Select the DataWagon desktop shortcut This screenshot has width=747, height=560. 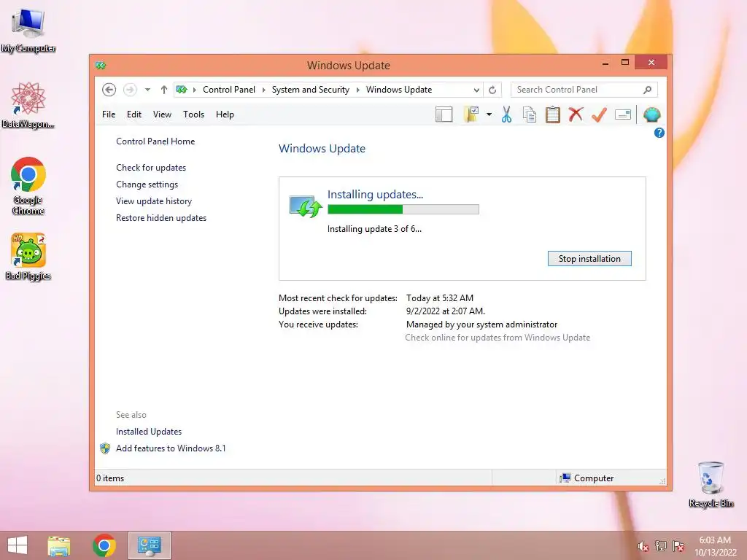click(28, 105)
